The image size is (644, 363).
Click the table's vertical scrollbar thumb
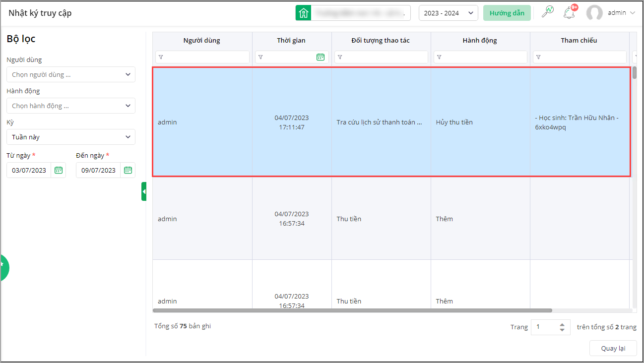coord(635,72)
